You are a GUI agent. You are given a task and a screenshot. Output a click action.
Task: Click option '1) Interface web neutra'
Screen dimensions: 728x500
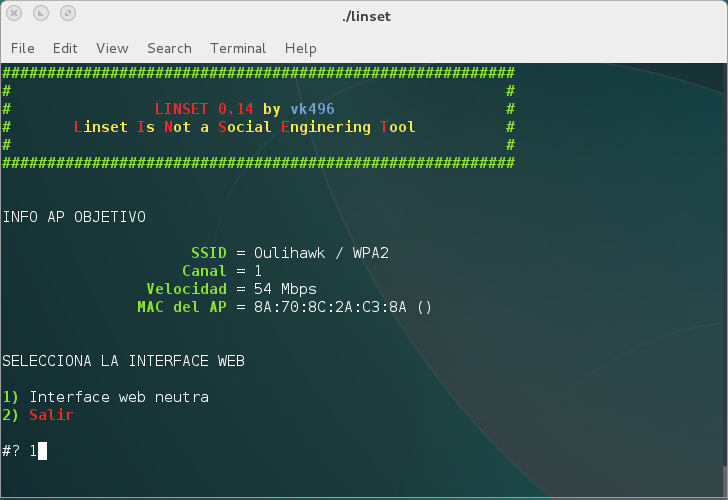click(105, 397)
